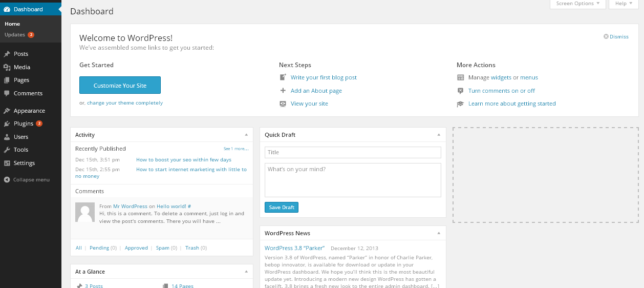The image size is (644, 288).
Task: Toggle the Quick Draft widget arrow
Action: click(439, 135)
